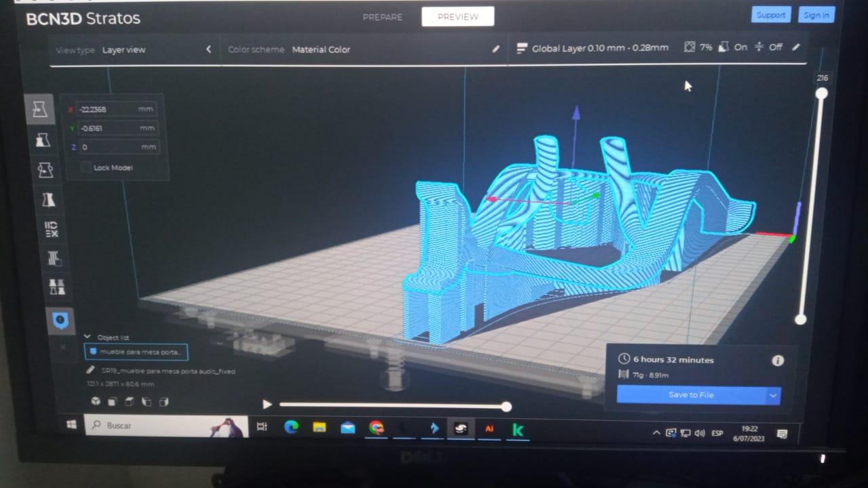Collapse the View type panel chevron
This screenshot has width=868, height=488.
point(209,49)
